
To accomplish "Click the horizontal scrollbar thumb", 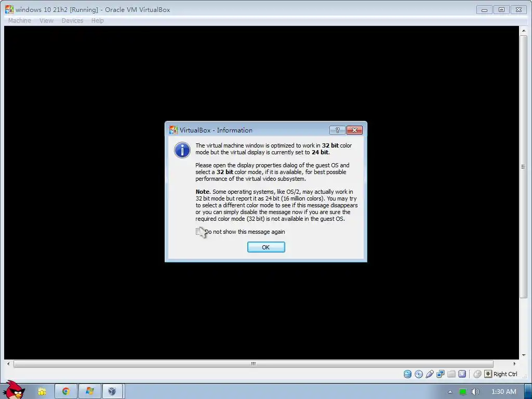I will point(253,364).
